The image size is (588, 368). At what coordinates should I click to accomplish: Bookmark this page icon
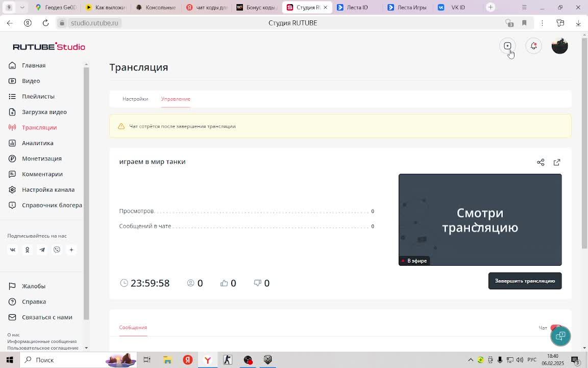(x=524, y=23)
